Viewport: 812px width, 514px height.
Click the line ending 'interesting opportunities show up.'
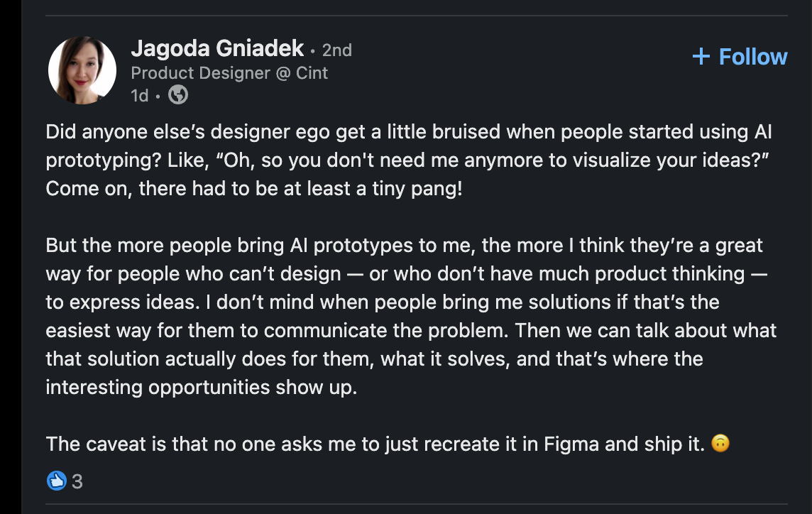point(201,388)
